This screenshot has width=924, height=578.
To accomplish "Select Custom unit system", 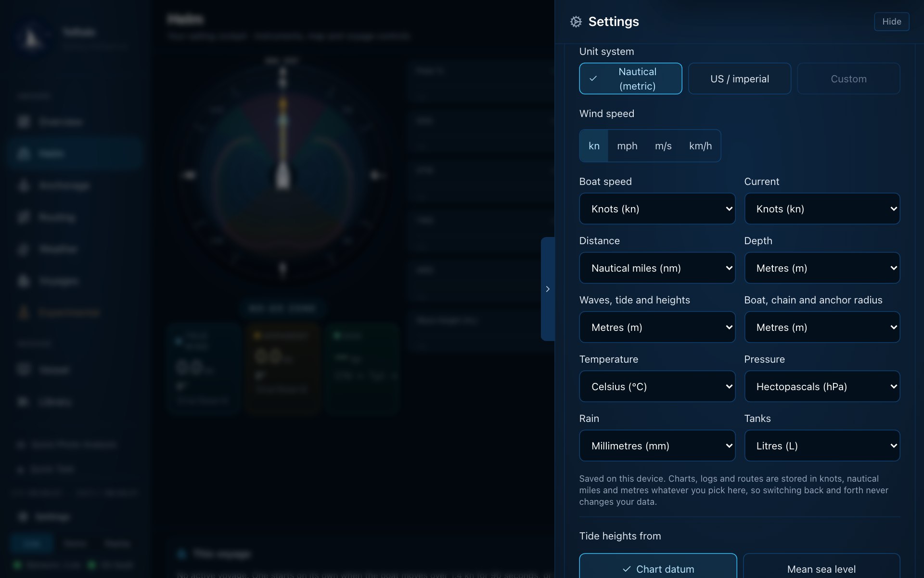I will tap(848, 79).
